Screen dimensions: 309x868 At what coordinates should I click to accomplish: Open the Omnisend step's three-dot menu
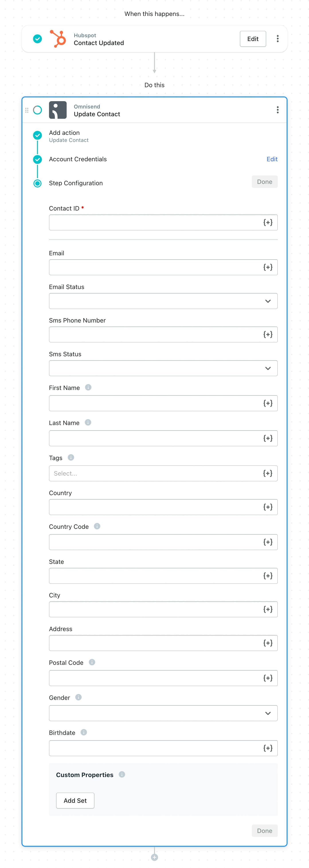click(x=277, y=110)
